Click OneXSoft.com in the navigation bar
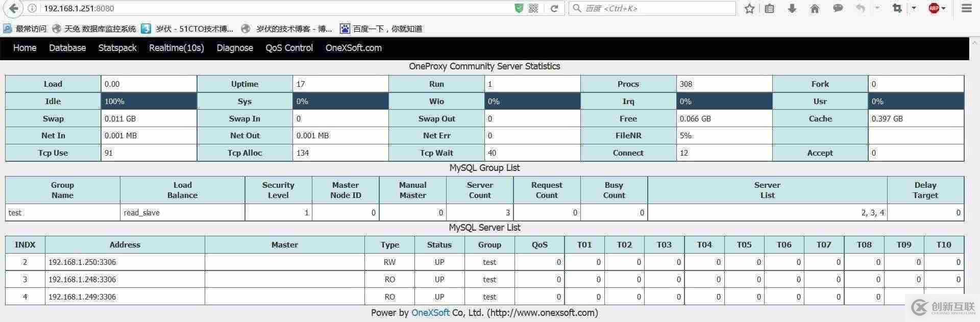Viewport: 980px width, 322px height. (354, 48)
